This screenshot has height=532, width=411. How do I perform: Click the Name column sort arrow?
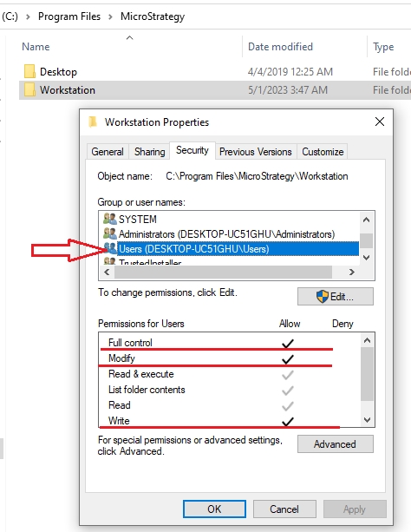(129, 37)
